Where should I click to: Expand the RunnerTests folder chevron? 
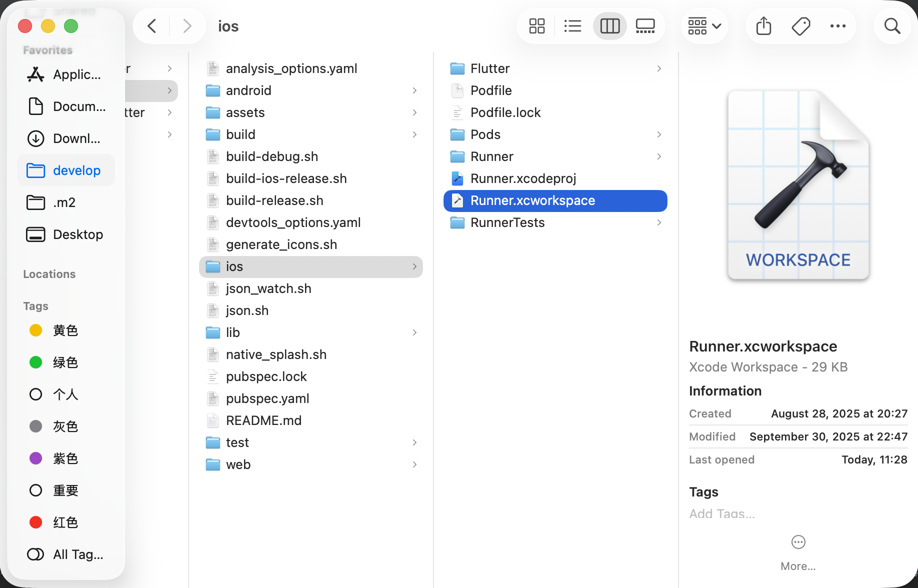pos(659,222)
